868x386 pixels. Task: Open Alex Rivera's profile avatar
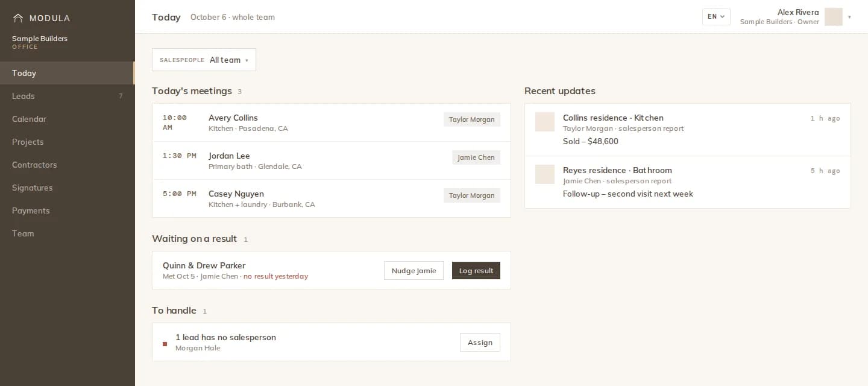(833, 17)
